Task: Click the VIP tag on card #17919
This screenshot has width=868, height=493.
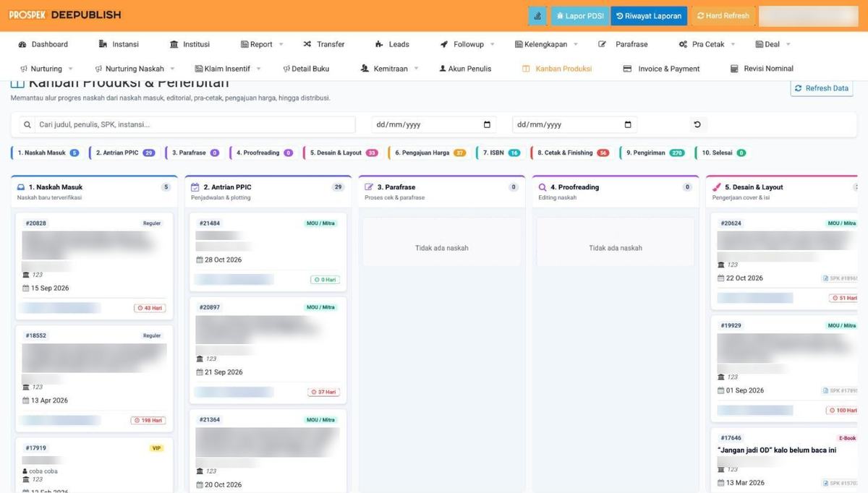Action: click(x=156, y=448)
